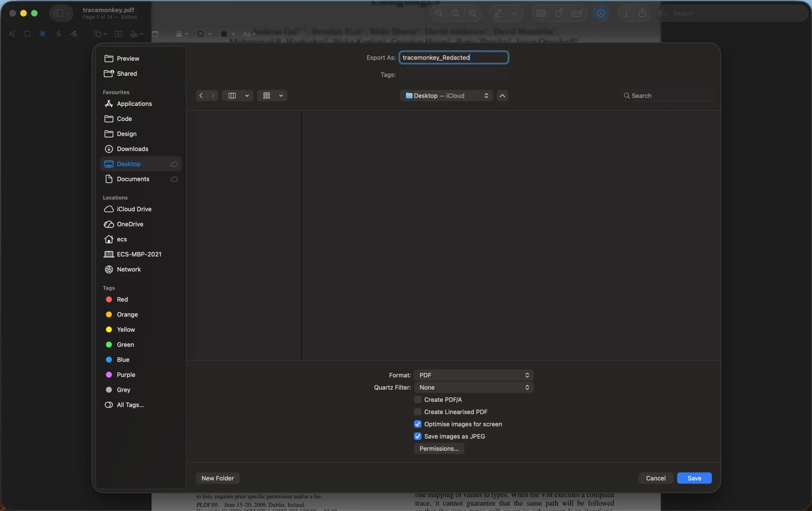This screenshot has width=812, height=511.
Task: Untick Optimise images for screen
Action: (x=418, y=424)
